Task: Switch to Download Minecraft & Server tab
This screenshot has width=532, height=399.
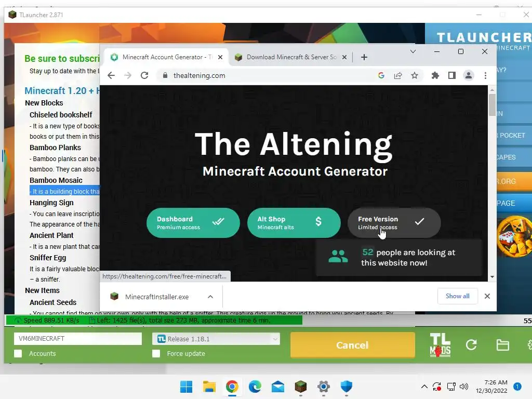Action: (291, 57)
